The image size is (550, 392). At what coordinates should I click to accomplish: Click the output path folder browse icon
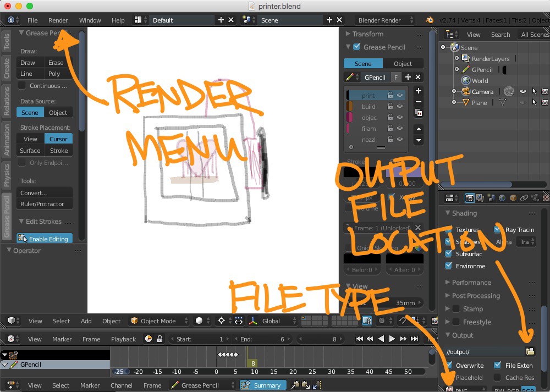pyautogui.click(x=530, y=351)
